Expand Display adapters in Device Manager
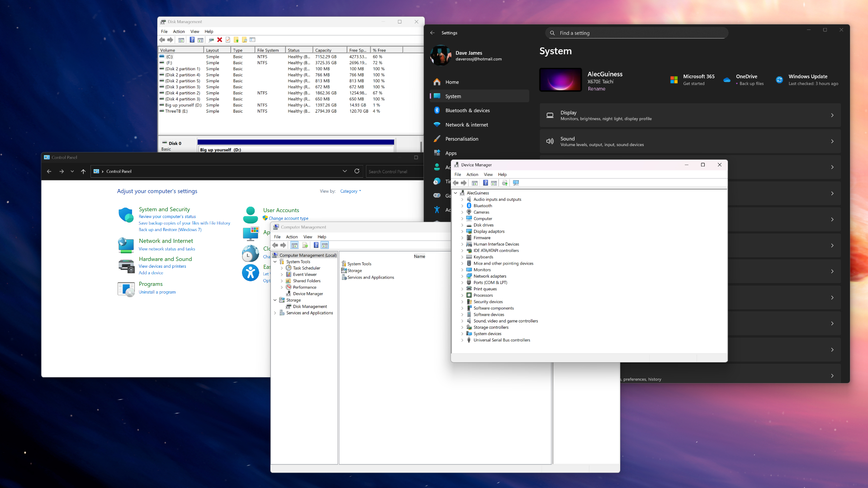This screenshot has height=488, width=868. [x=462, y=231]
